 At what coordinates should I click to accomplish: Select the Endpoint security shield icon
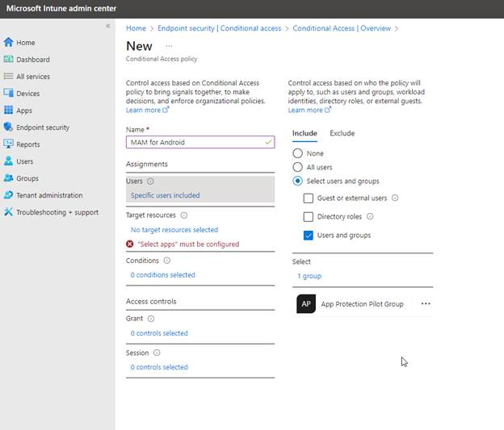(x=9, y=127)
